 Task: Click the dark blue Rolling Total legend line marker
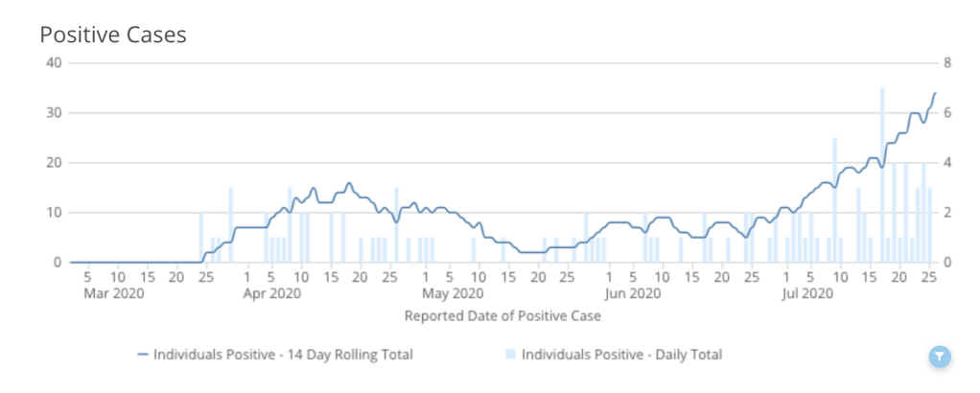click(x=143, y=355)
